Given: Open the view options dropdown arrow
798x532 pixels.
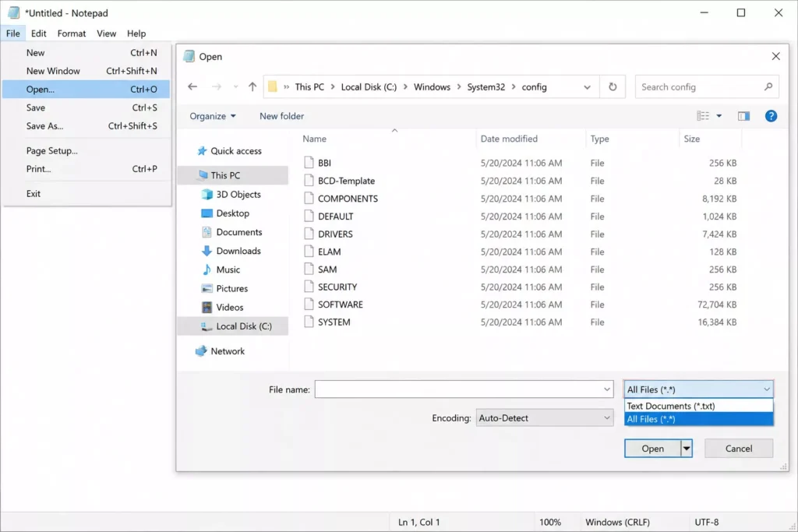Looking at the screenshot, I should point(719,116).
